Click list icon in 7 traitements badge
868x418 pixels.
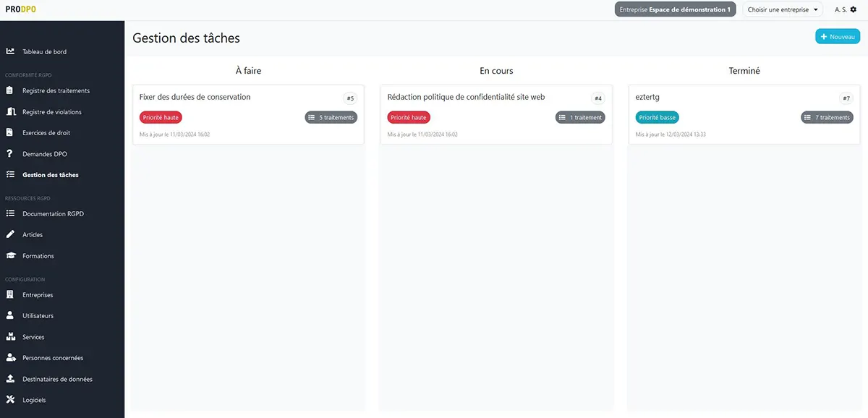click(808, 117)
